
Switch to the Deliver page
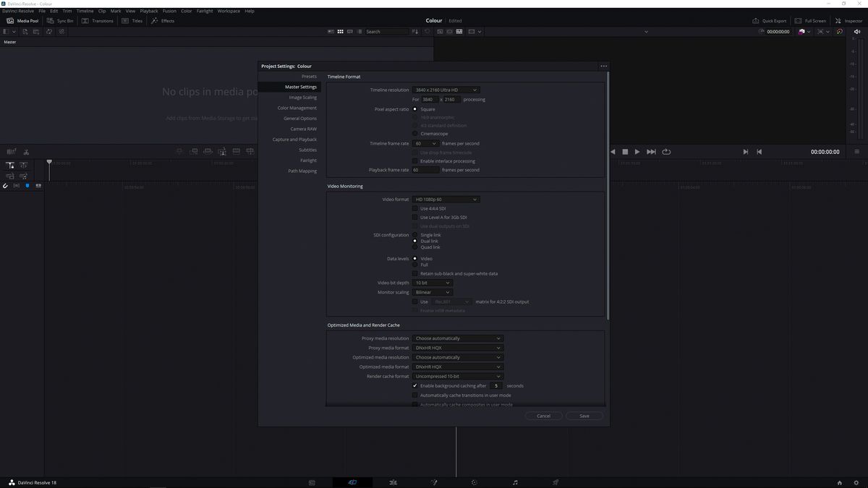[556, 481]
